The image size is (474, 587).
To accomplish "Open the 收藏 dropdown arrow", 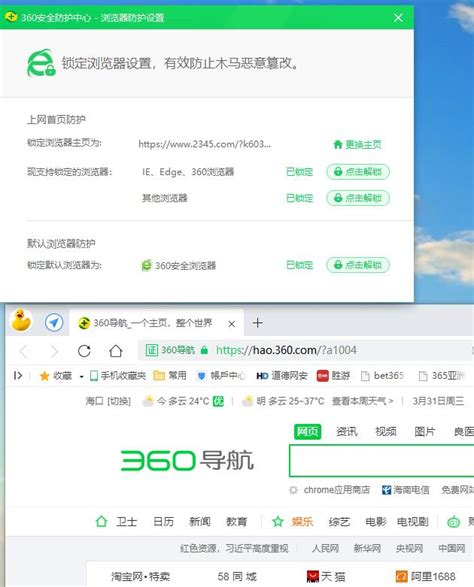I will pos(81,377).
